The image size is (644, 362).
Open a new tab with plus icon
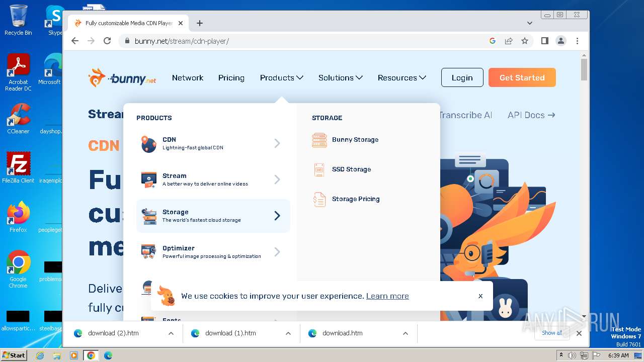[x=200, y=23]
